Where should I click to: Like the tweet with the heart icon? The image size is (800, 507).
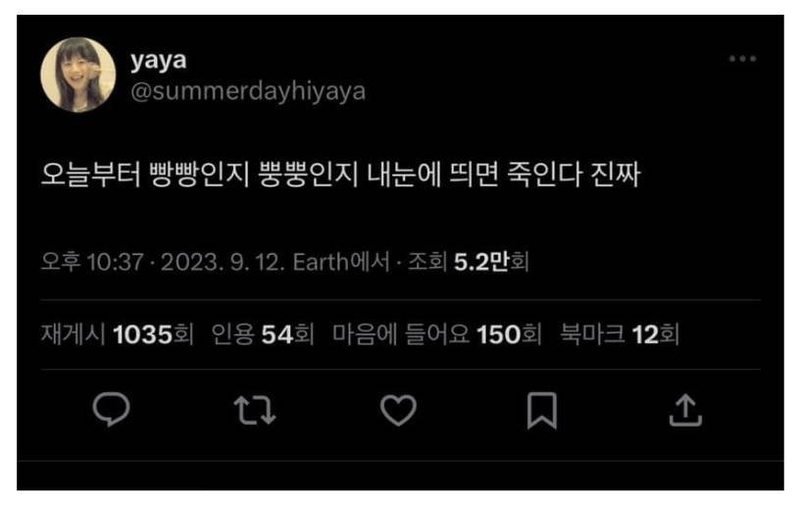(x=398, y=410)
